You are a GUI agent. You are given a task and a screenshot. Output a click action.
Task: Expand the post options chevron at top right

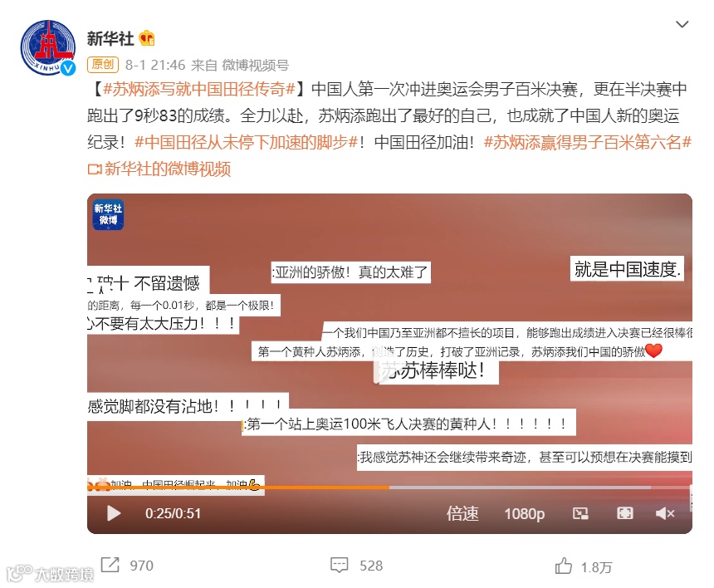682,24
